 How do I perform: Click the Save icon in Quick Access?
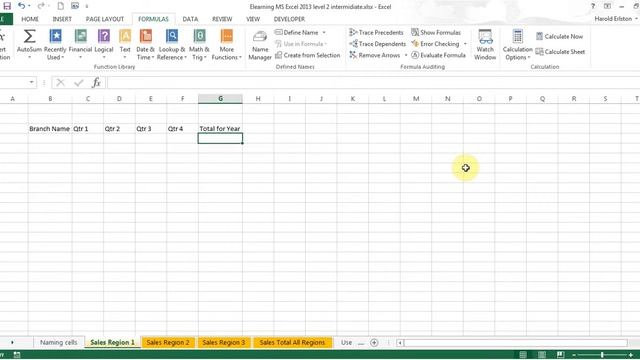coord(7,6)
